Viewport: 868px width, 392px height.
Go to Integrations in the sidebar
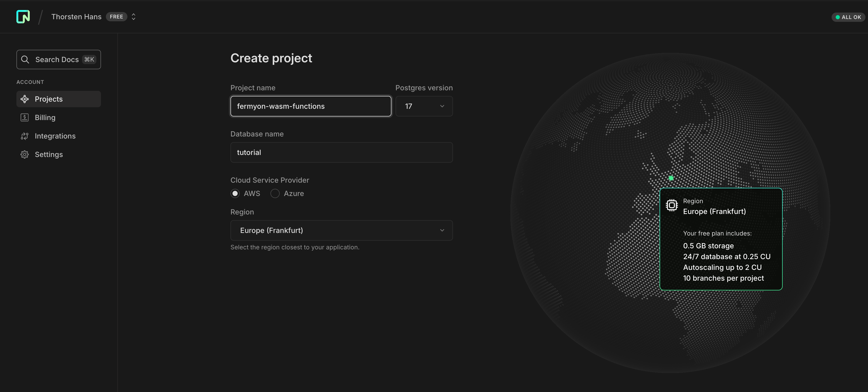point(55,136)
